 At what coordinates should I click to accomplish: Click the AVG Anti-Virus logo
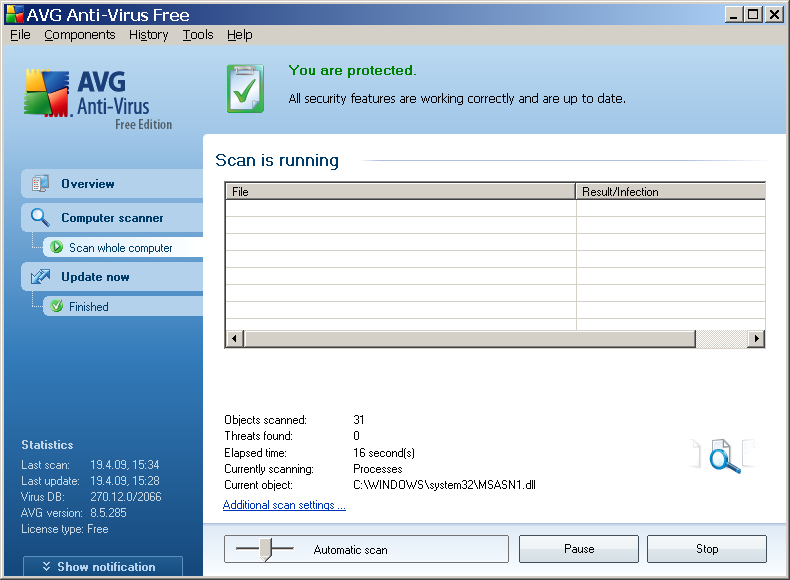coord(98,99)
